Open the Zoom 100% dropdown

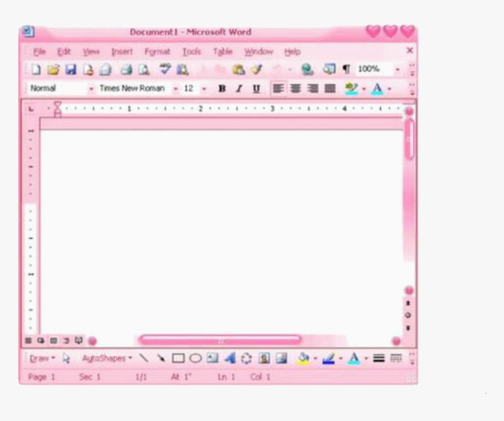(397, 69)
